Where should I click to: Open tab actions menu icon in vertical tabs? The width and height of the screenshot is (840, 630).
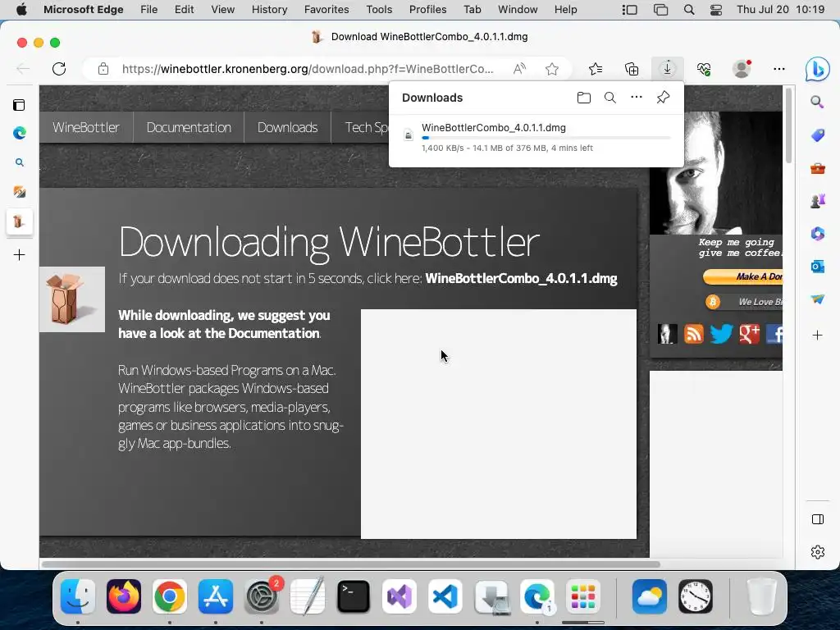click(x=20, y=105)
